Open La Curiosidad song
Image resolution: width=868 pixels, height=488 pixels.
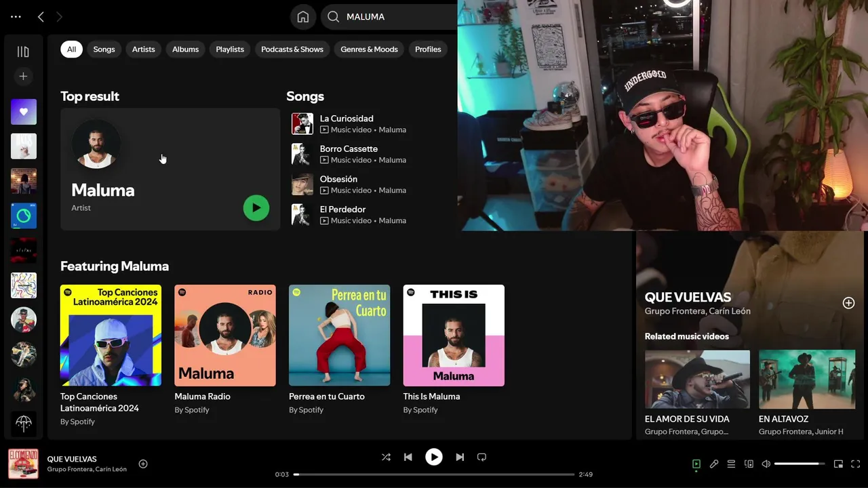coord(347,119)
